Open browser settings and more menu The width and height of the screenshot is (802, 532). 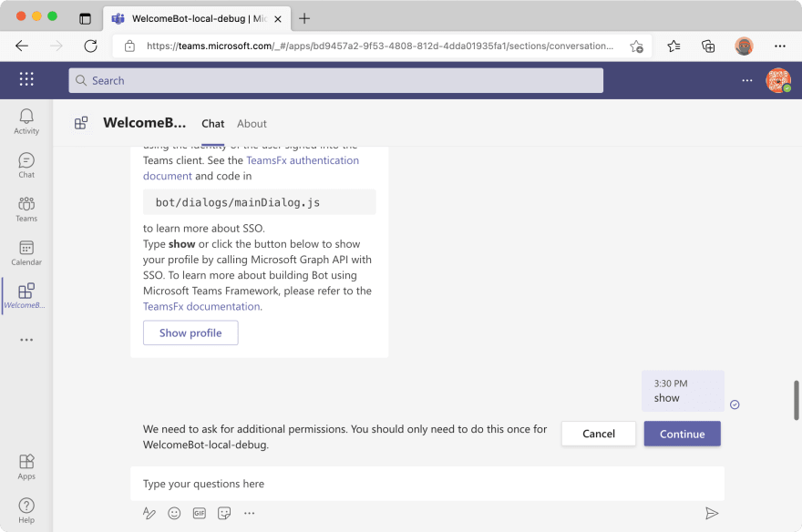pos(779,46)
